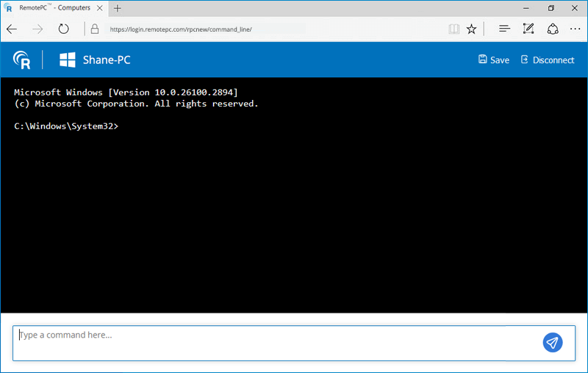The height and width of the screenshot is (373, 588).
Task: Select the RemotePC - Computers tab
Action: tap(51, 8)
